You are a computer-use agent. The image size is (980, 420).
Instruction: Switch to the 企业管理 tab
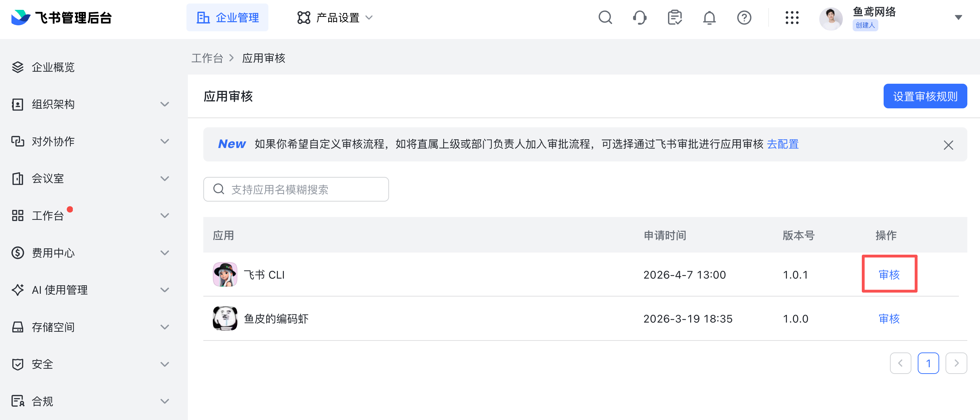click(x=228, y=18)
